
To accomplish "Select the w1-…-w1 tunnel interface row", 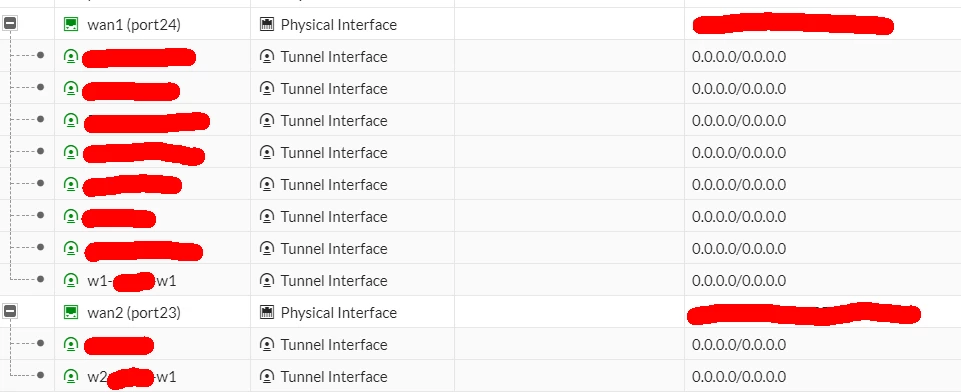I will pyautogui.click(x=480, y=280).
